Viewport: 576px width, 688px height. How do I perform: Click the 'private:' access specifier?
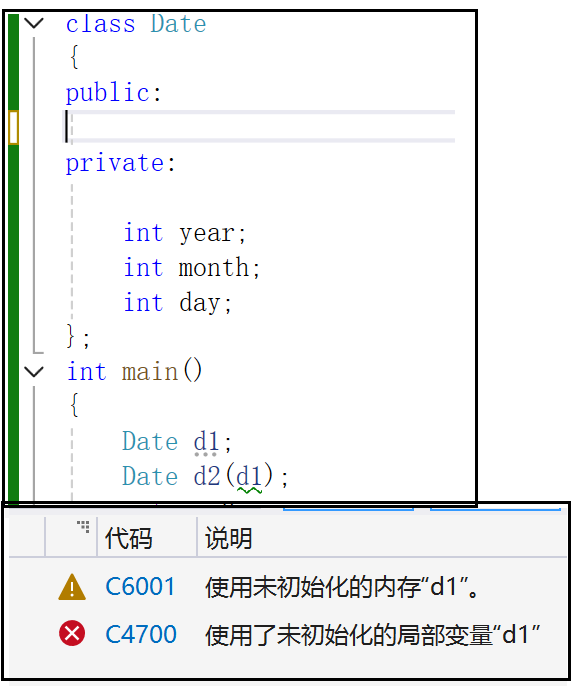[x=121, y=163]
